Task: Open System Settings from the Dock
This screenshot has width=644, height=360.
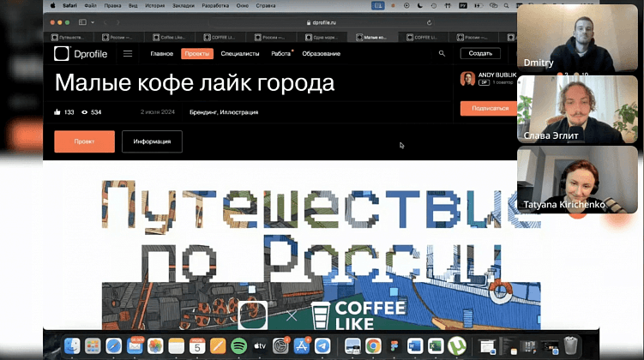Action: (x=280, y=346)
